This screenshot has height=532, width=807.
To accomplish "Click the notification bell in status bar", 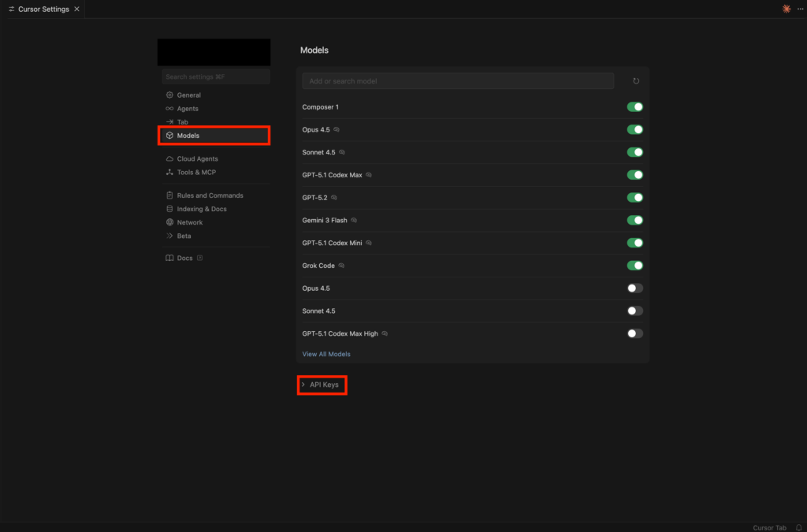I will point(798,527).
